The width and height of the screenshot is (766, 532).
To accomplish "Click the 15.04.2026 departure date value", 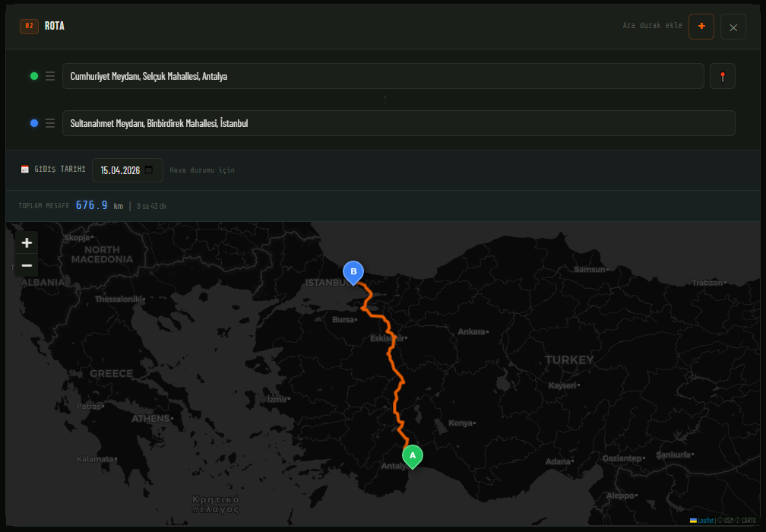I will point(120,170).
